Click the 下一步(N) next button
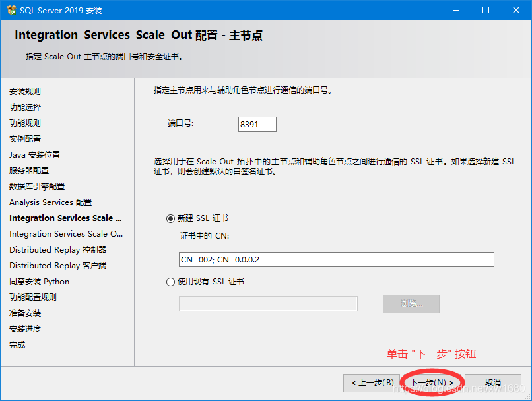 point(432,383)
